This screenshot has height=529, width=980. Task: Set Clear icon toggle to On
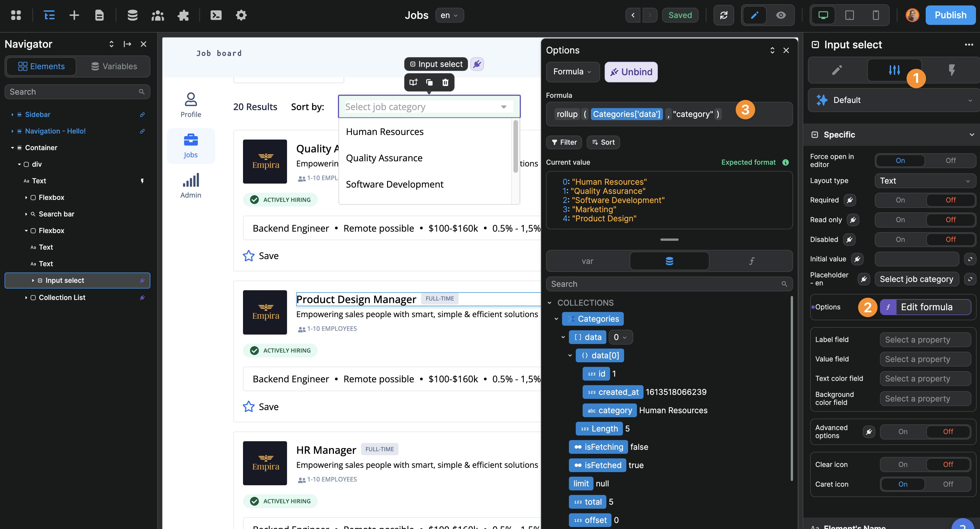(x=903, y=464)
